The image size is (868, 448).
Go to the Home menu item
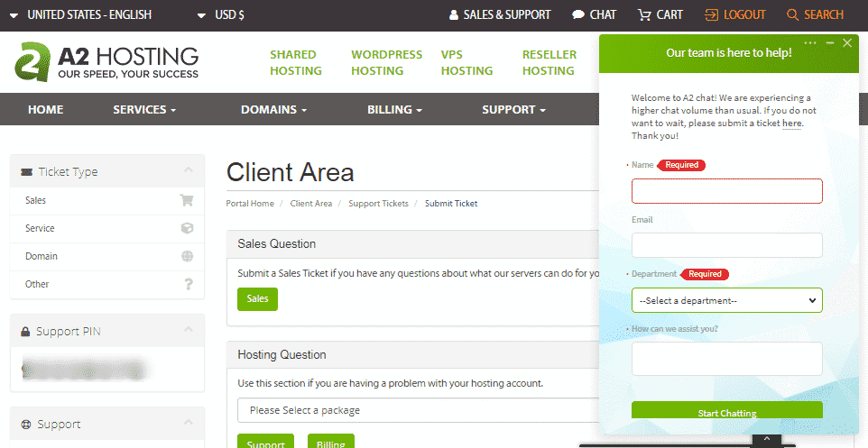click(x=45, y=109)
